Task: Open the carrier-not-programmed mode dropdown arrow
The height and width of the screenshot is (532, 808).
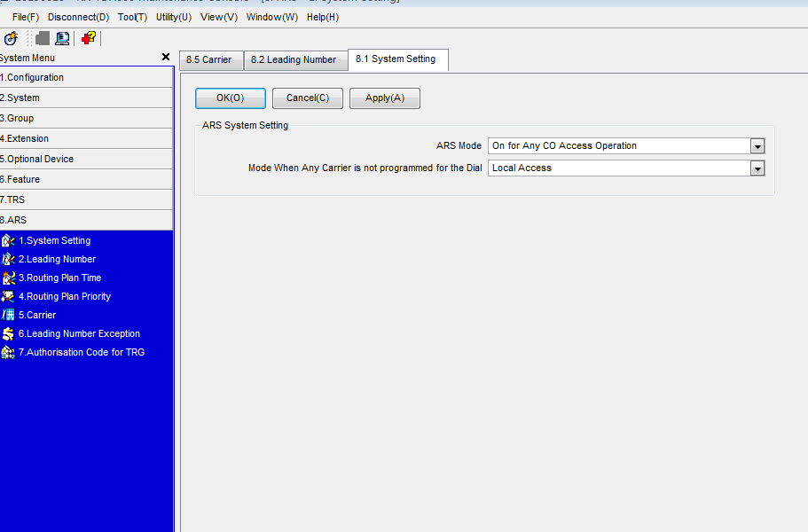Action: pos(757,168)
